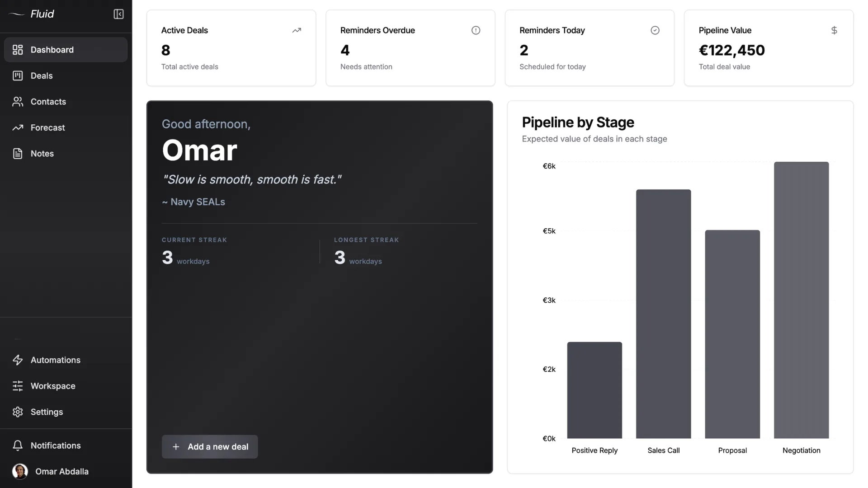Click the €0k axis value
This screenshot has width=868, height=488.
[549, 439]
